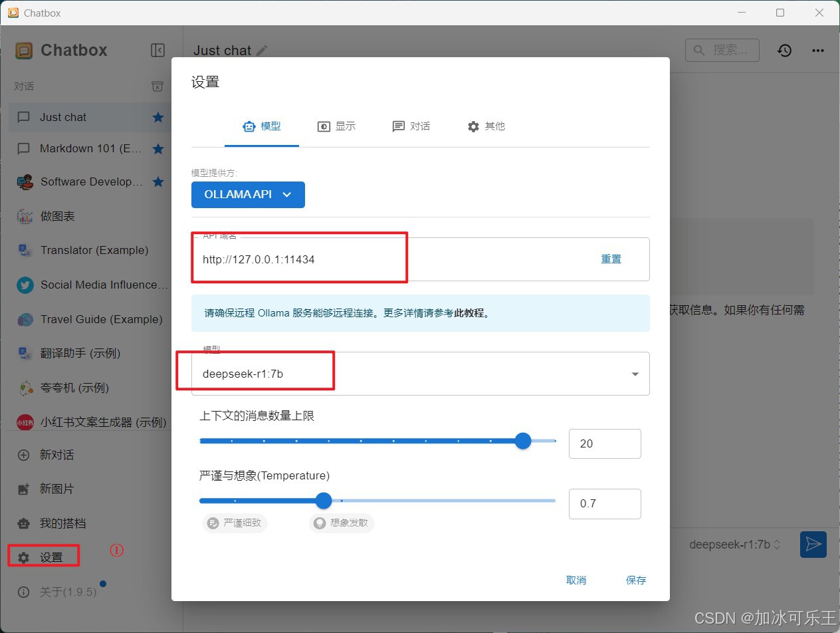Open a new chat via 新对话 icon
This screenshot has width=840, height=633.
tap(24, 455)
